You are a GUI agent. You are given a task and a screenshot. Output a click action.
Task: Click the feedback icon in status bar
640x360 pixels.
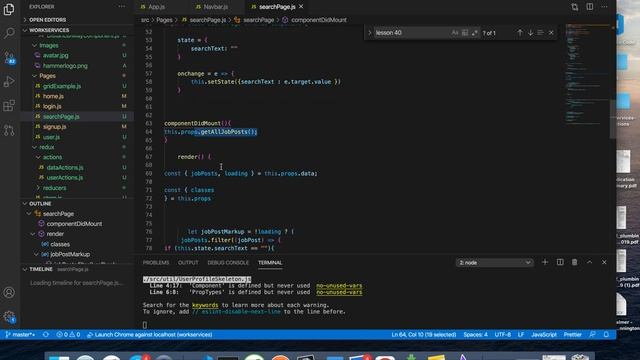click(x=592, y=335)
